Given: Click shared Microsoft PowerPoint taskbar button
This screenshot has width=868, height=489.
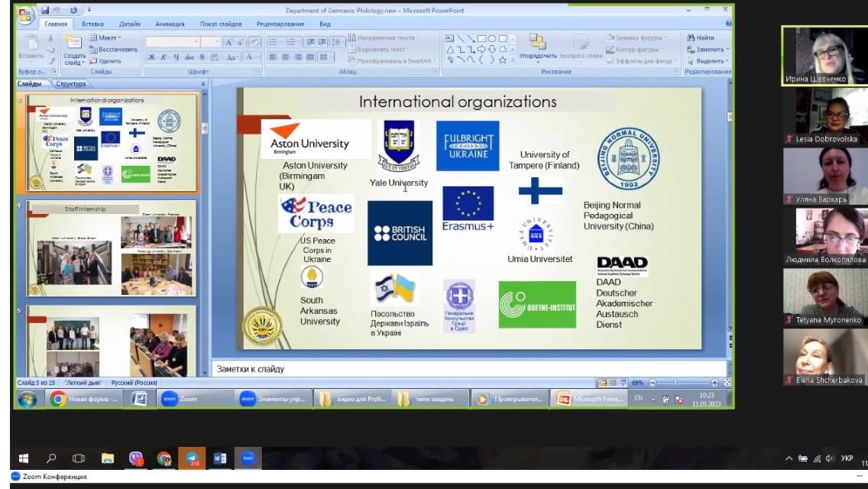Looking at the screenshot, I should (590, 399).
